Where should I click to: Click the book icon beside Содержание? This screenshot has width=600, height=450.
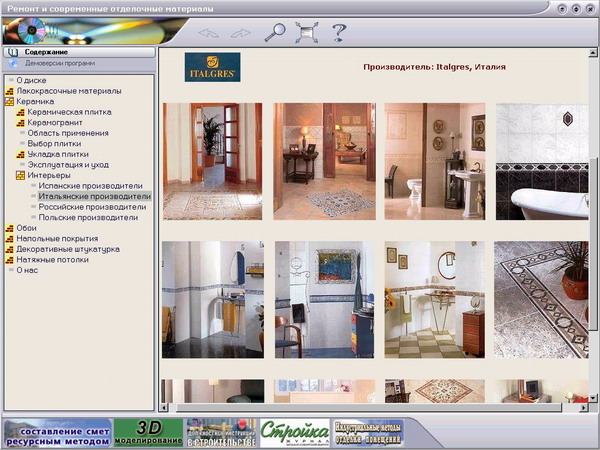click(x=13, y=52)
